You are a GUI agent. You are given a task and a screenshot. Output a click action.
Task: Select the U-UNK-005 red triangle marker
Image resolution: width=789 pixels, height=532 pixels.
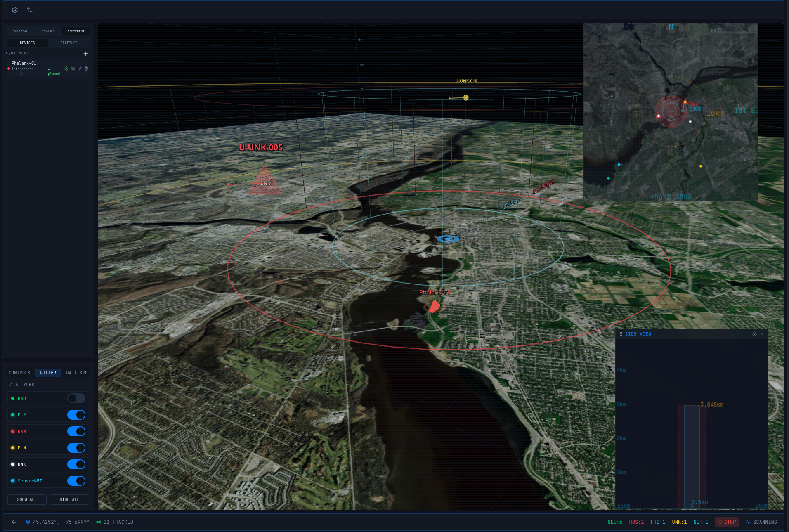265,180
